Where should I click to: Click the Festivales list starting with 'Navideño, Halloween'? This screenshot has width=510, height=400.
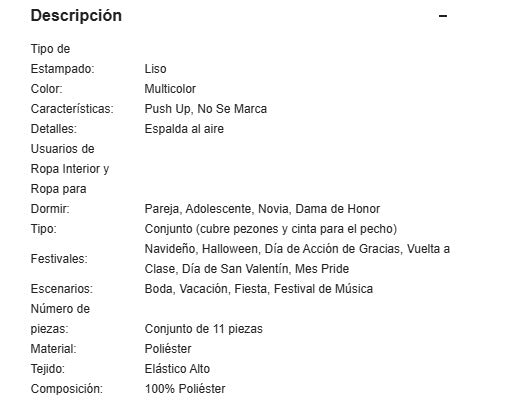pos(297,259)
